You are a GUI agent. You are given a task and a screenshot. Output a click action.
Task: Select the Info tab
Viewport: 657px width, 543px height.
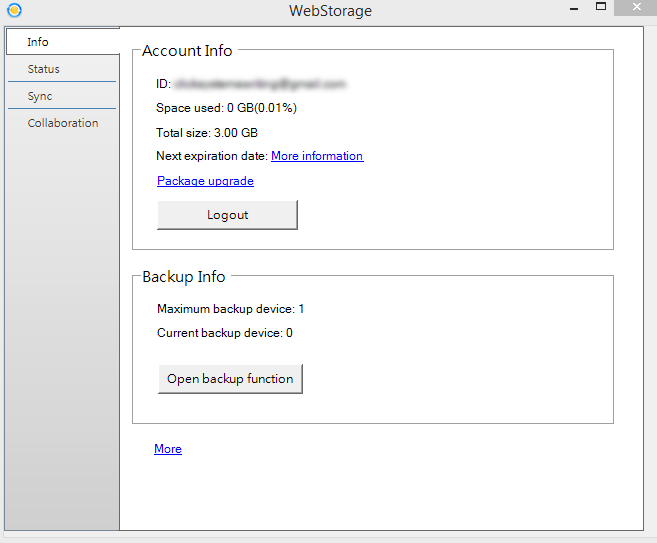(x=63, y=41)
